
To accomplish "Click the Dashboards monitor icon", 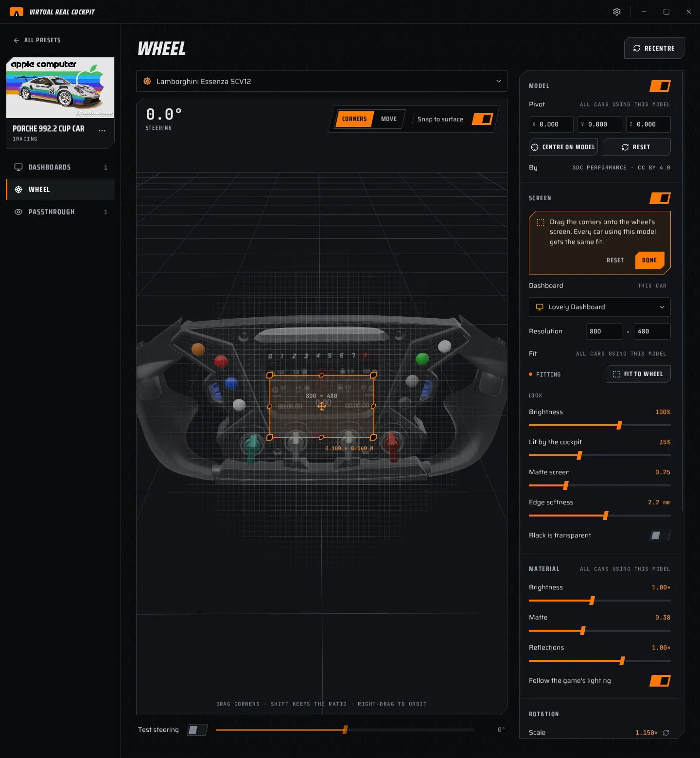I will tap(18, 167).
